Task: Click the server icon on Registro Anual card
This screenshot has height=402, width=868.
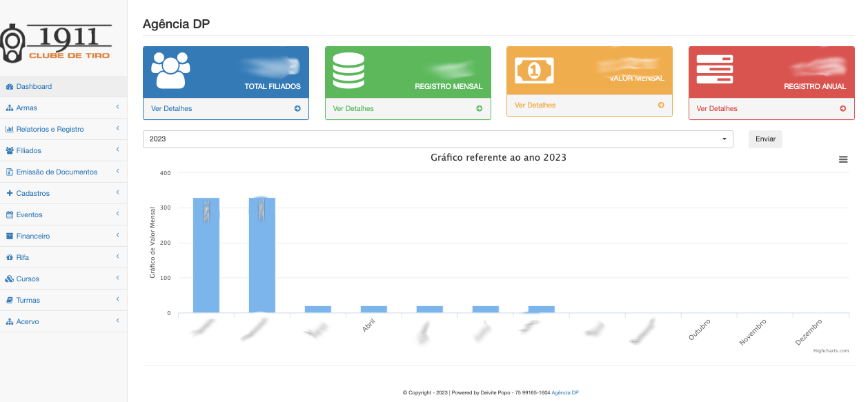Action: (715, 70)
